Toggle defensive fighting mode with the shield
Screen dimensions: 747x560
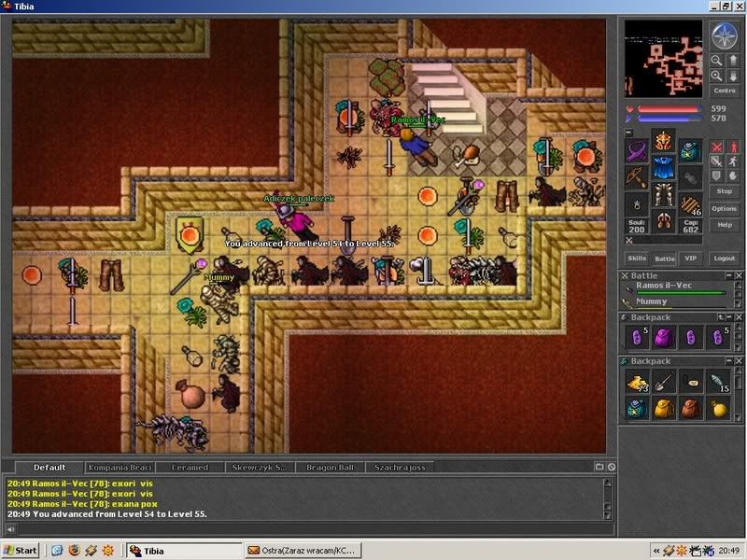coord(716,176)
